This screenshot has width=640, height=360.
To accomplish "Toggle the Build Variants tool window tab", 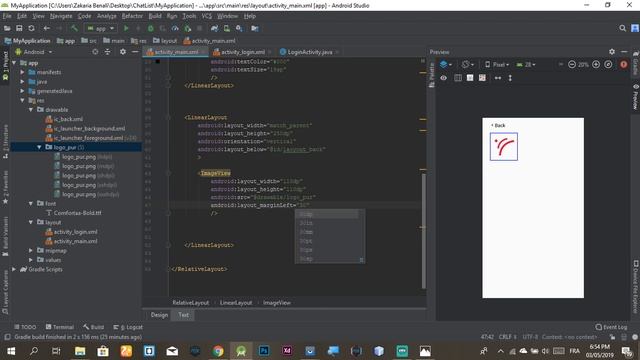I will point(5,236).
